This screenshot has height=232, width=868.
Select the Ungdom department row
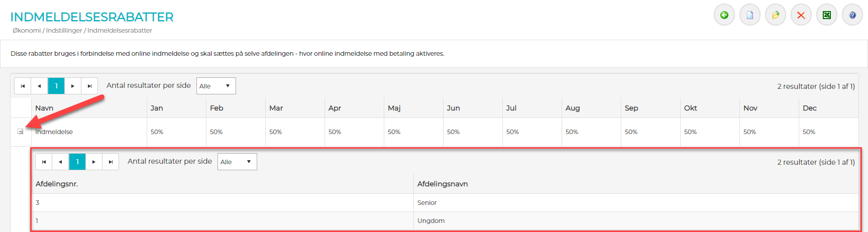(x=431, y=221)
